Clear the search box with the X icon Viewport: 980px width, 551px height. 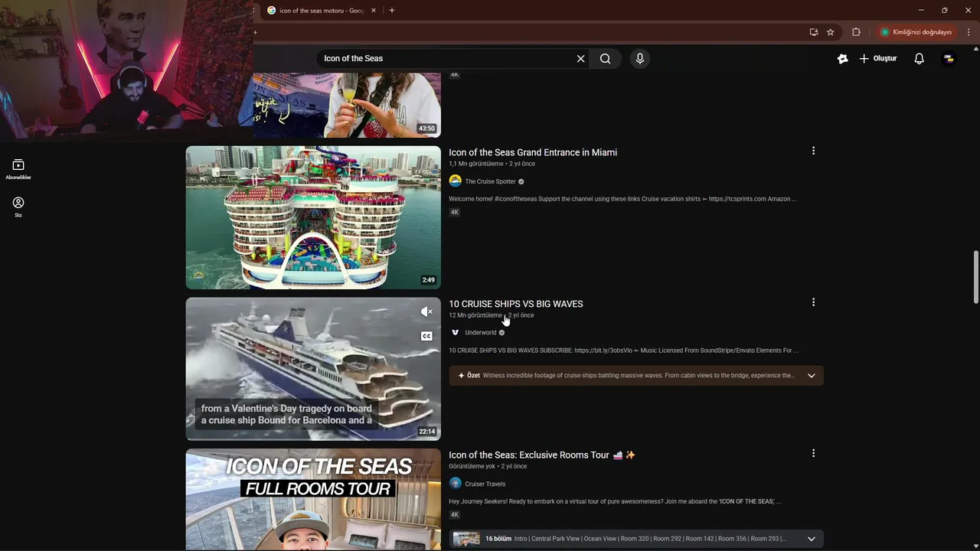point(580,58)
